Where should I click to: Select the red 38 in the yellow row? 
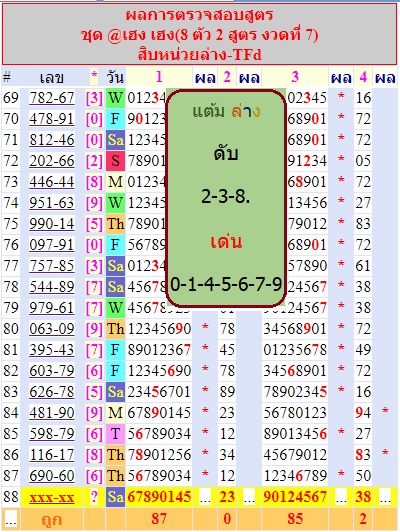[363, 497]
